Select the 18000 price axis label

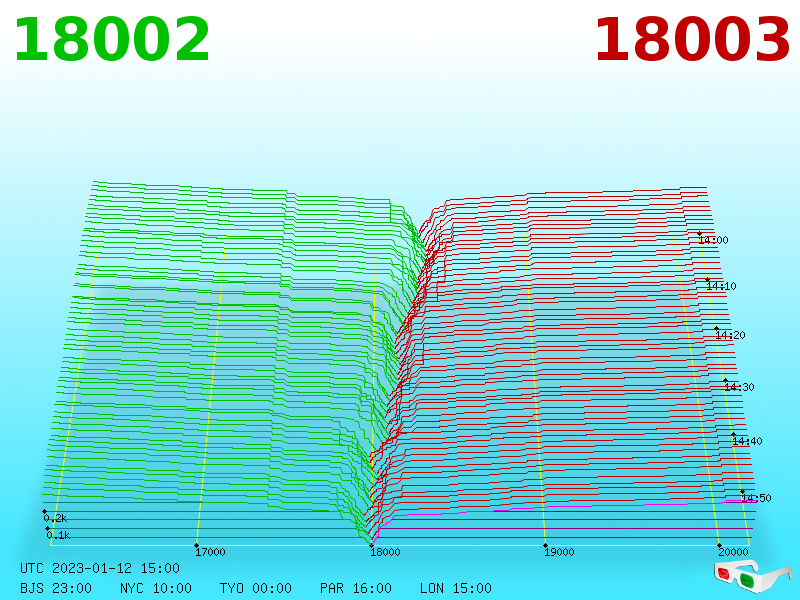coord(385,552)
